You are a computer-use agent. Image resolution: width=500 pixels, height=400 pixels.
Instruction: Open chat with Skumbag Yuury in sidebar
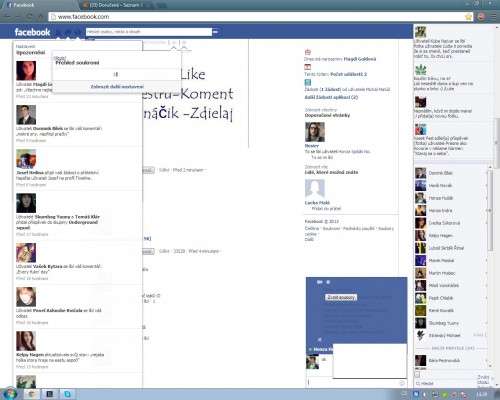click(x=451, y=323)
